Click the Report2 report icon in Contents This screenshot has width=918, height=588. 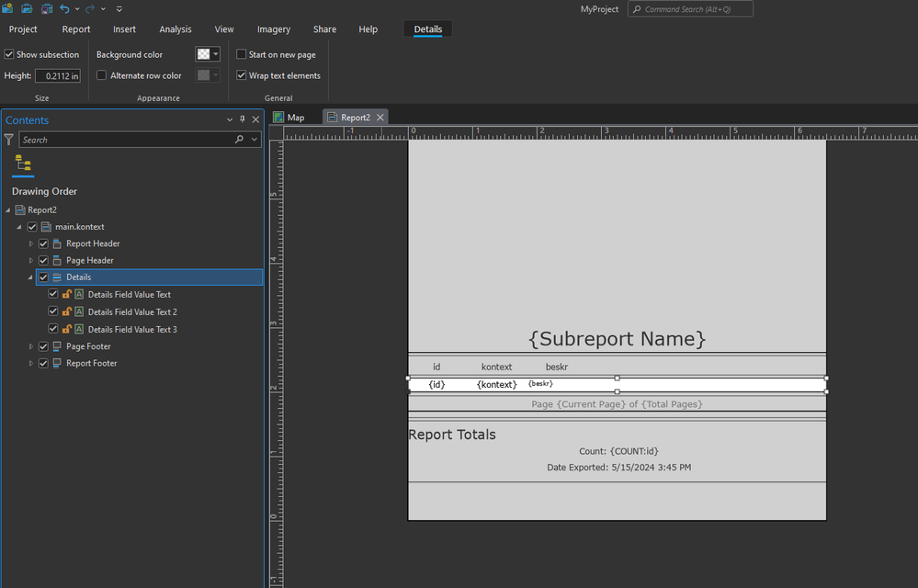point(20,210)
